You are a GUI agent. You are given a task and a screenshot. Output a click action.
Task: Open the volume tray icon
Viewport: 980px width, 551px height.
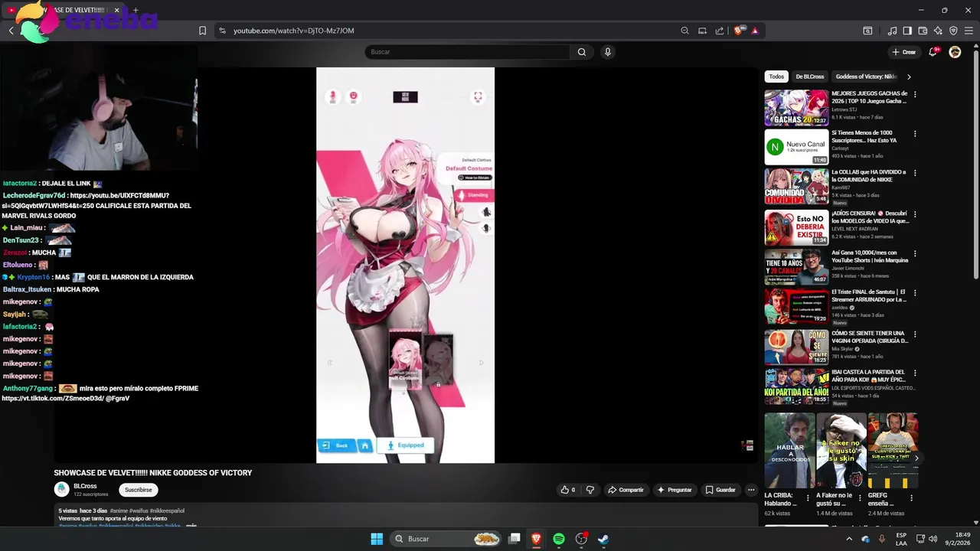tap(933, 539)
